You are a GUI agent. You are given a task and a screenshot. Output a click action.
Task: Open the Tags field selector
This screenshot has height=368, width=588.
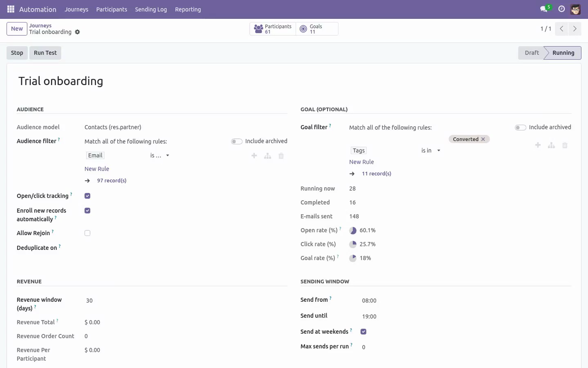coord(359,151)
